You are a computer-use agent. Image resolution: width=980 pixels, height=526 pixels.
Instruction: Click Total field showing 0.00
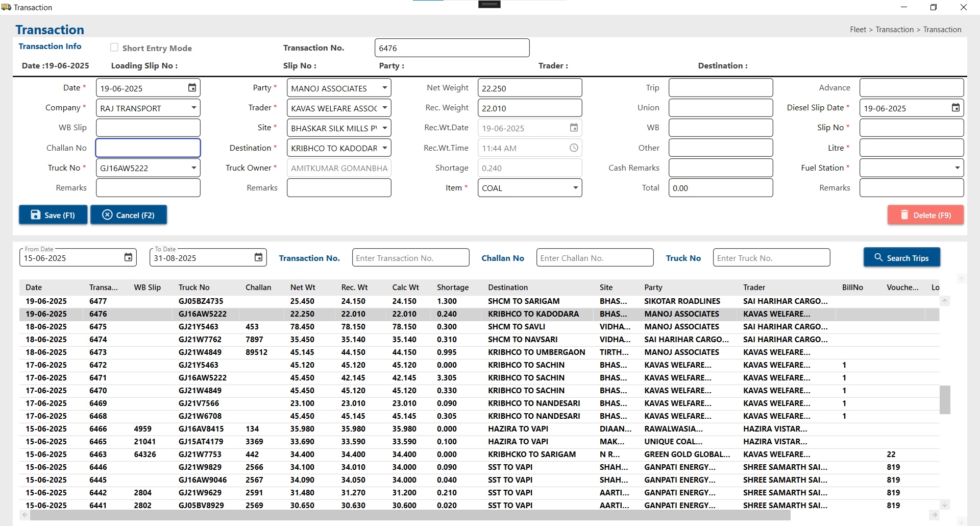point(721,187)
